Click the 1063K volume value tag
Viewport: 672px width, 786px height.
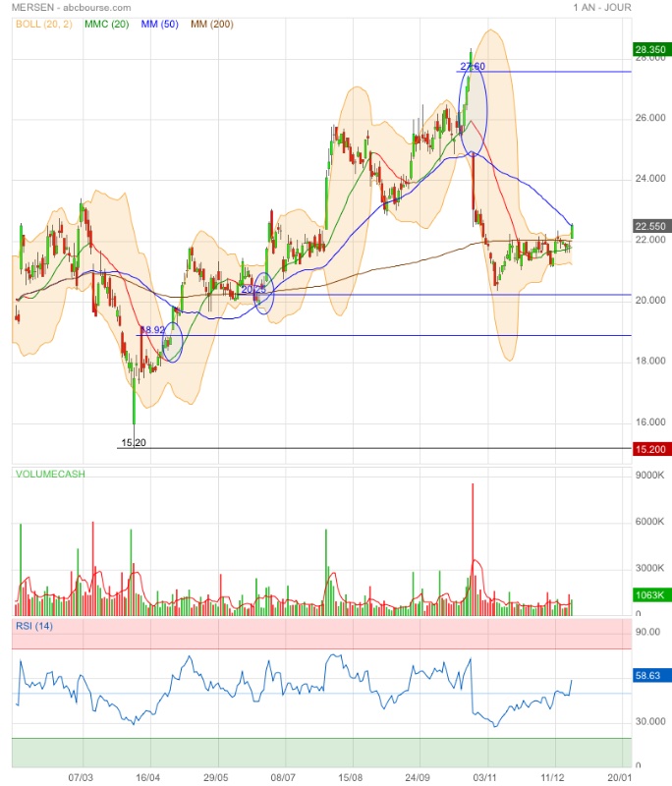pos(650,595)
